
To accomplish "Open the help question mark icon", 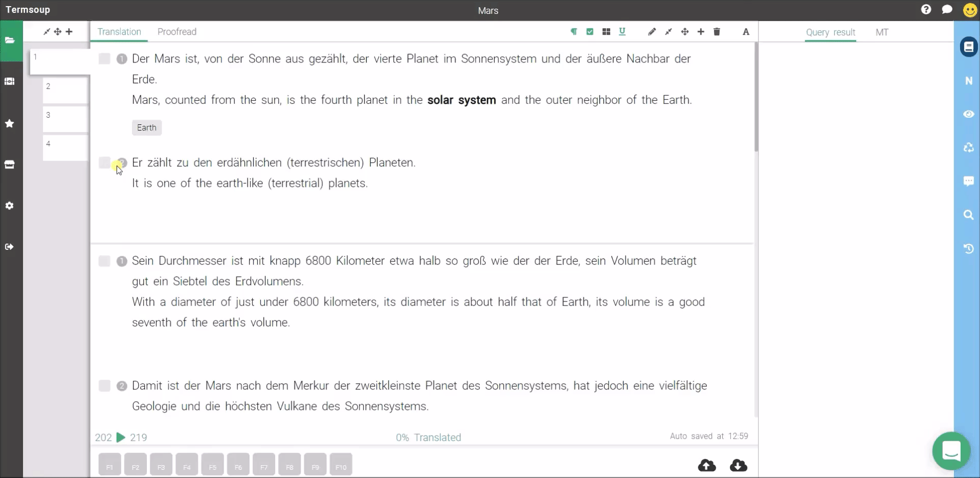I will [926, 10].
